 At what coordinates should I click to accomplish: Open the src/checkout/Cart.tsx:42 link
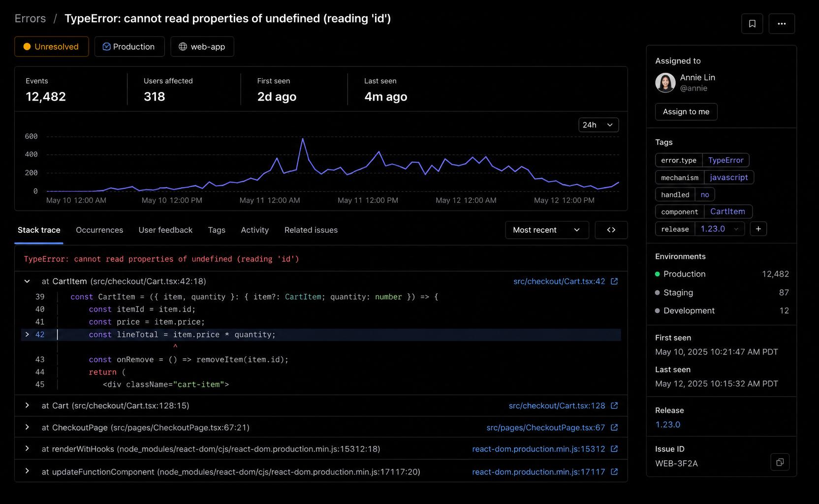559,281
